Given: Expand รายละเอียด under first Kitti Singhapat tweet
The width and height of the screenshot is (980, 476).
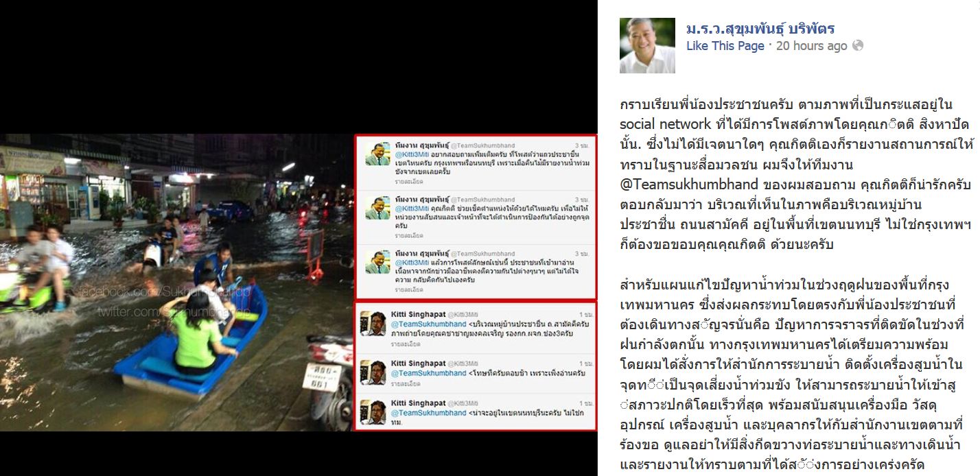Looking at the screenshot, I should 404,345.
